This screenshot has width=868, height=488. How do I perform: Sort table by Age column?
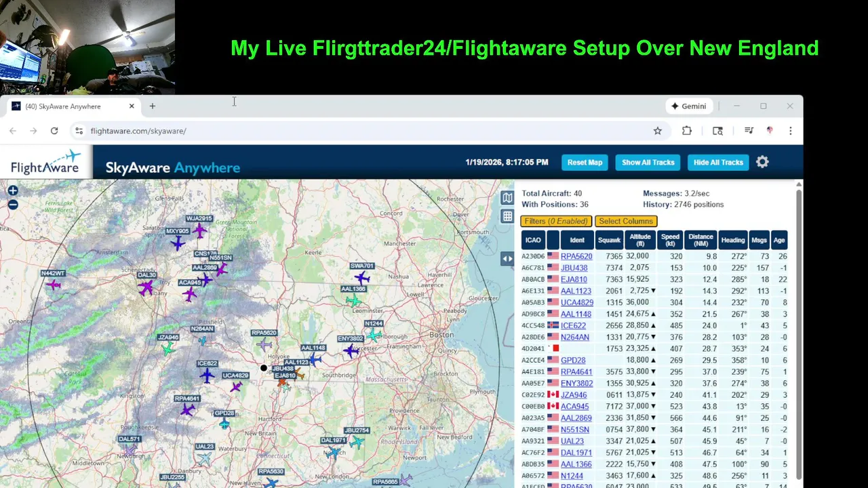click(779, 240)
